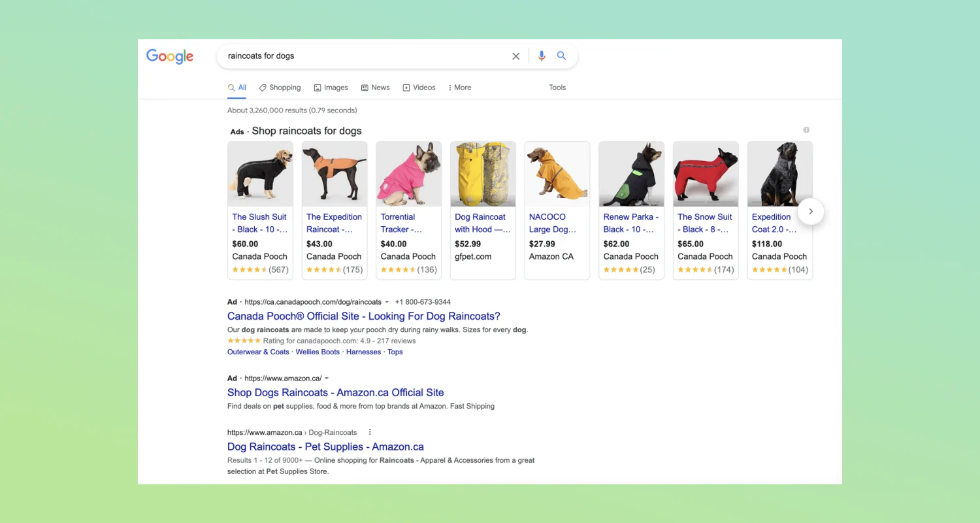Viewport: 980px width, 523px height.
Task: Expand the Amazon.ca ad URL dropdown arrow
Action: [326, 378]
